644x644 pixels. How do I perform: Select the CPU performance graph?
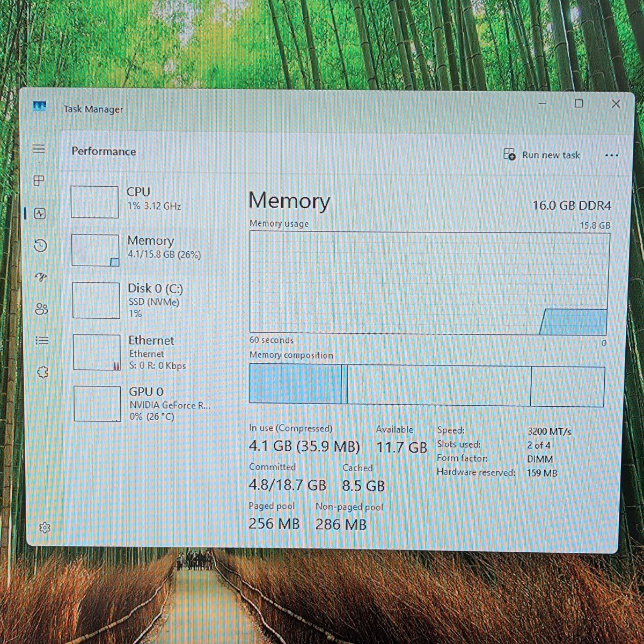94,202
